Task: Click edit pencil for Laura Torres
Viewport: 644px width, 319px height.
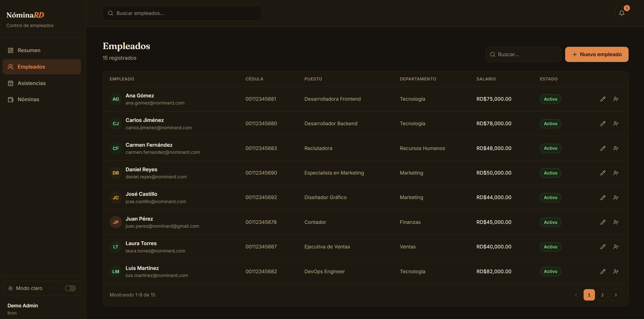Action: tap(603, 247)
